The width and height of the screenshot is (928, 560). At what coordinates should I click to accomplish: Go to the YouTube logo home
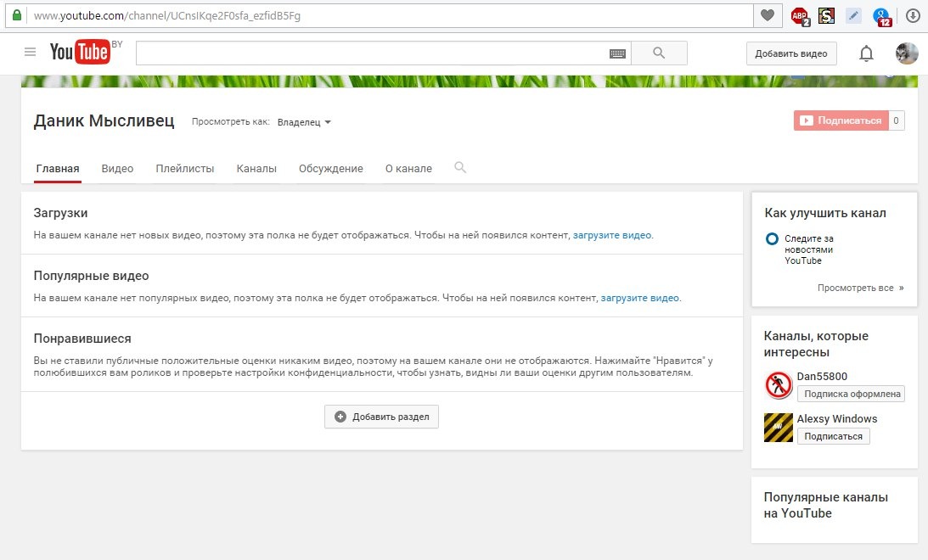[x=80, y=52]
